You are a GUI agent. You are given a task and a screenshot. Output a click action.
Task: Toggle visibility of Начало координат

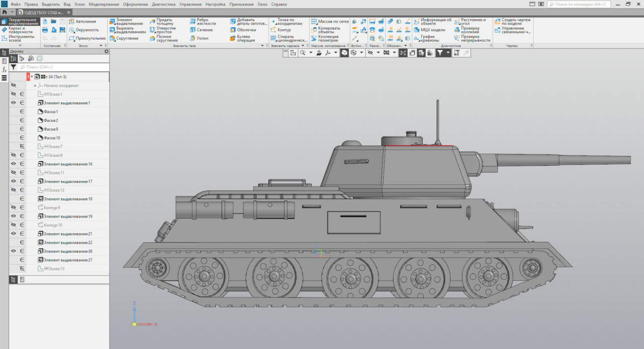14,85
